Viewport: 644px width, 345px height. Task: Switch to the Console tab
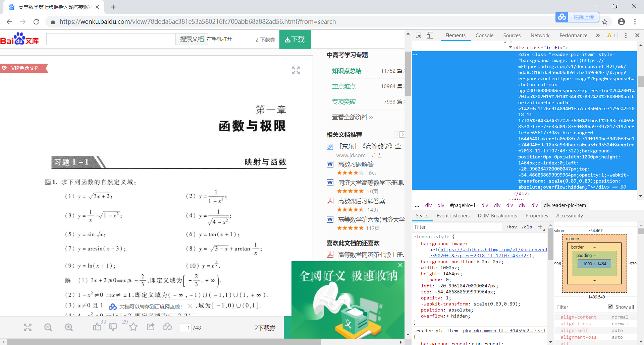[x=484, y=36]
